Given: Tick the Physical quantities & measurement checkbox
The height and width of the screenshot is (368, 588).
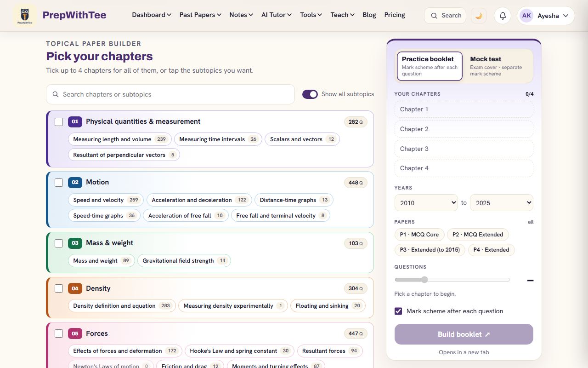Looking at the screenshot, I should pos(59,122).
